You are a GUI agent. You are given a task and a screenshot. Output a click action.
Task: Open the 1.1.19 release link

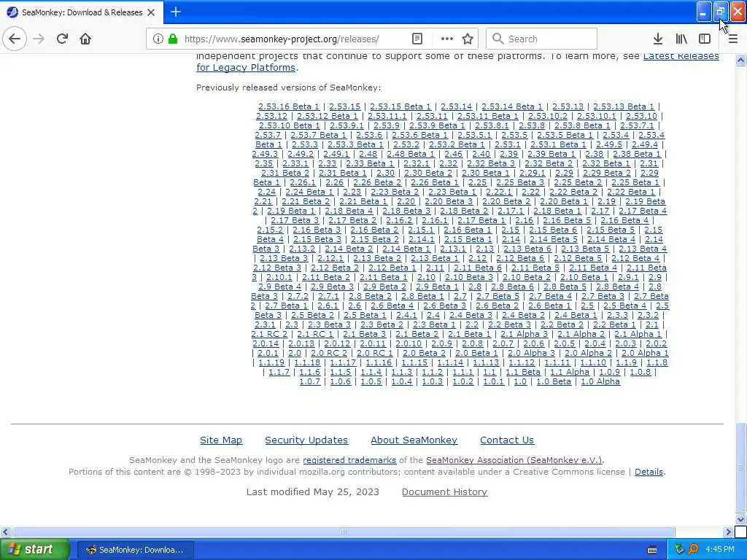point(271,363)
